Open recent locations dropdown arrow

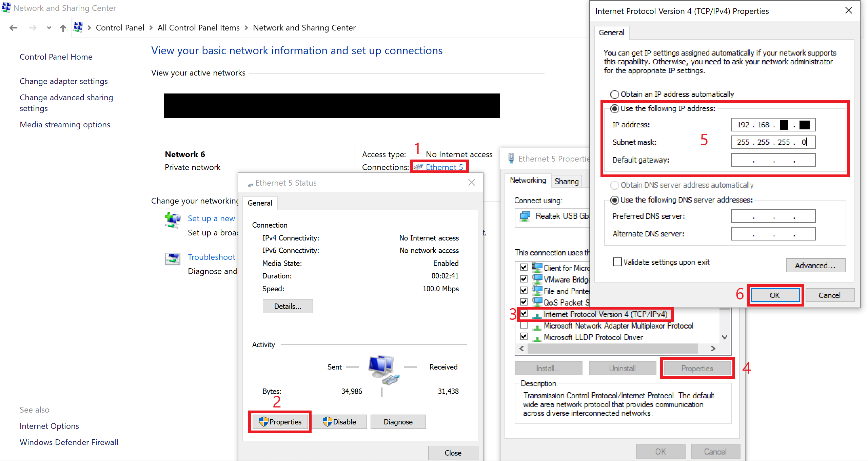(x=49, y=28)
